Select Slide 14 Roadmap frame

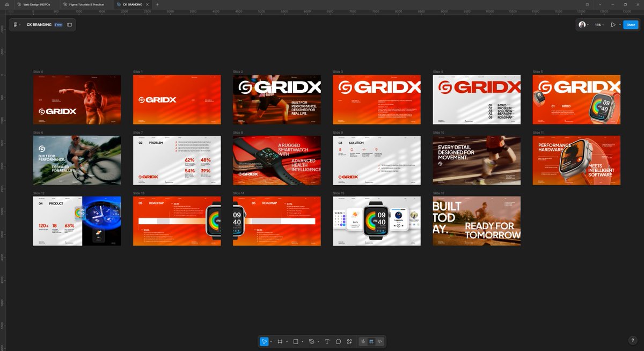coord(277,221)
